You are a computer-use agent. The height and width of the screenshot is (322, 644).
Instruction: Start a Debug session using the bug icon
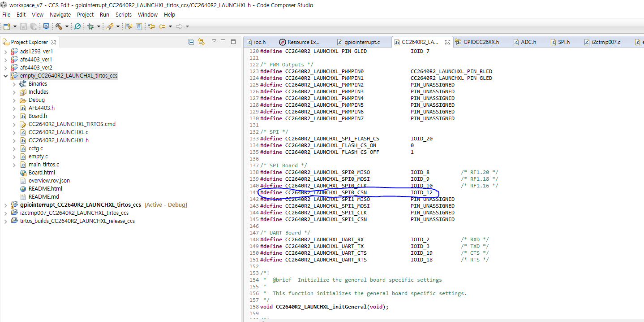pyautogui.click(x=91, y=26)
